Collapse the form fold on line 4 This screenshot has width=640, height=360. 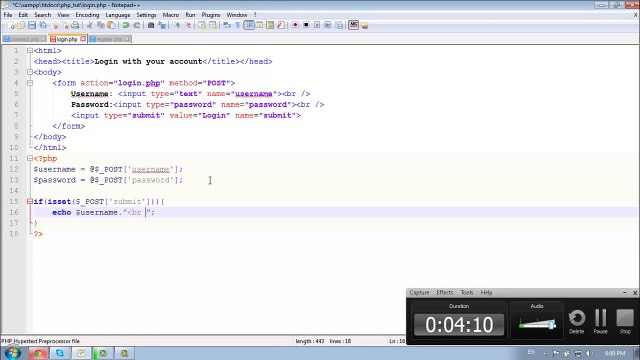[x=30, y=83]
